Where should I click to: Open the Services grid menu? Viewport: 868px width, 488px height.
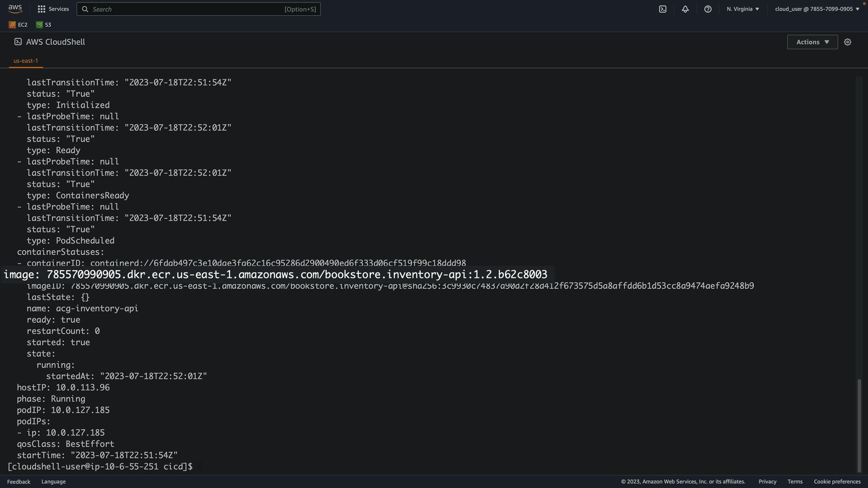(x=42, y=9)
